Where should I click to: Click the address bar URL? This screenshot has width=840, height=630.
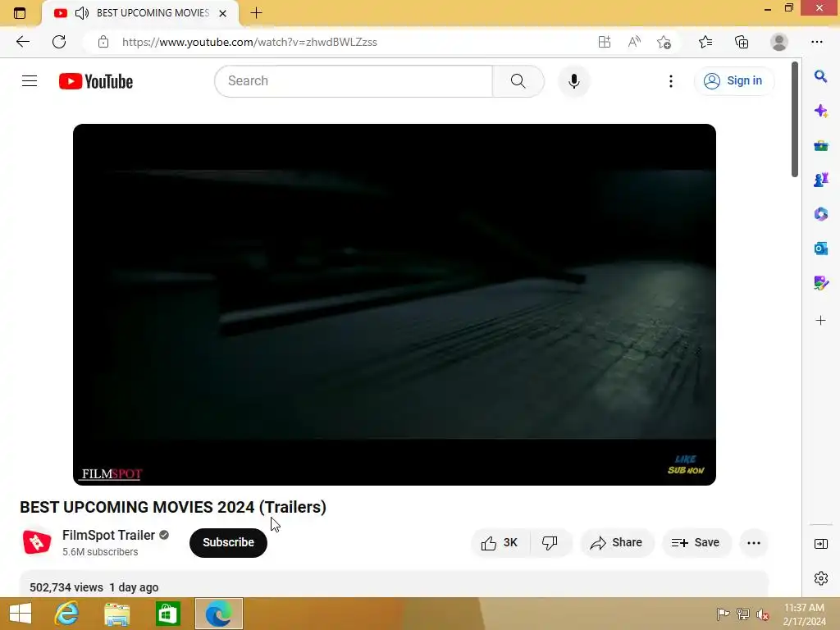point(249,42)
